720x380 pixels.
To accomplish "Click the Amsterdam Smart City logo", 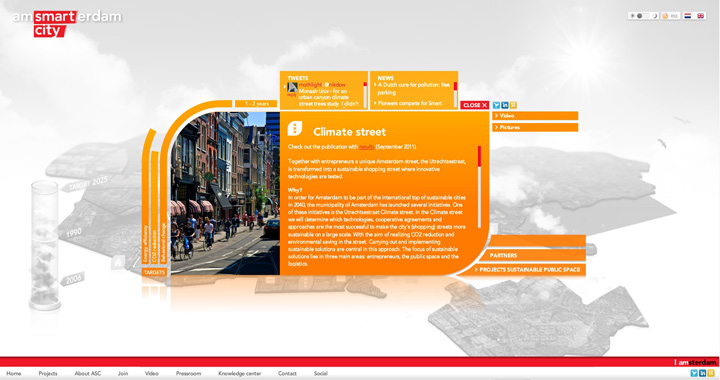I will point(67,24).
